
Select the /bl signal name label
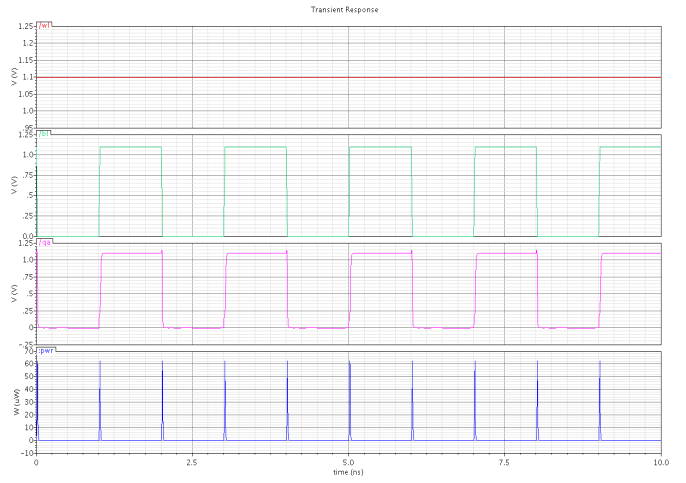(x=45, y=133)
